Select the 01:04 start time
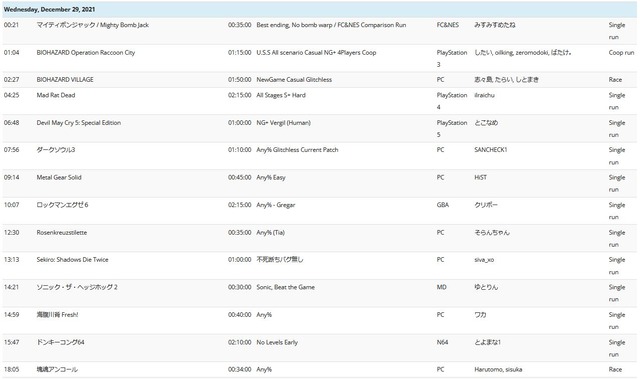The height and width of the screenshot is (379, 640). pyautogui.click(x=11, y=53)
